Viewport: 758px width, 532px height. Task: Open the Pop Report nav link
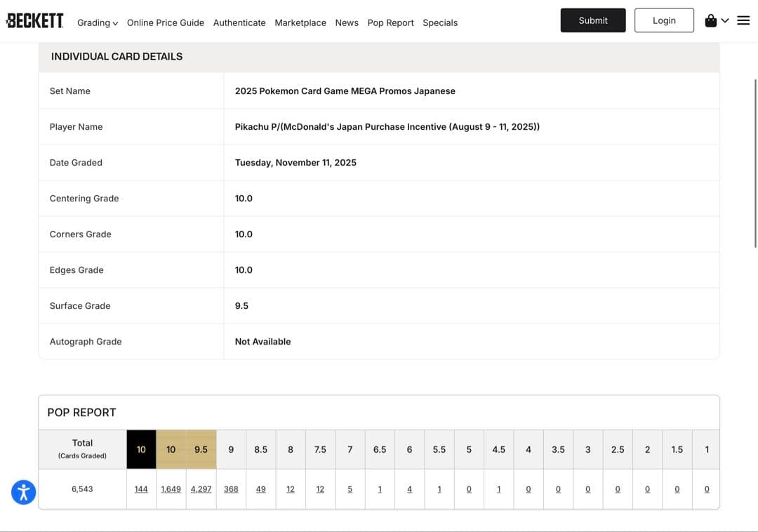(x=390, y=22)
